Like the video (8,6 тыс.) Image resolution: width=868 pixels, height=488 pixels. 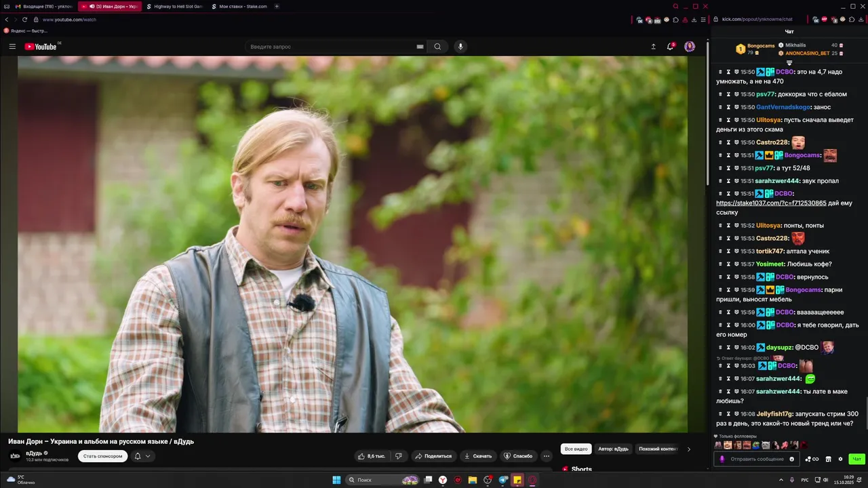(372, 456)
